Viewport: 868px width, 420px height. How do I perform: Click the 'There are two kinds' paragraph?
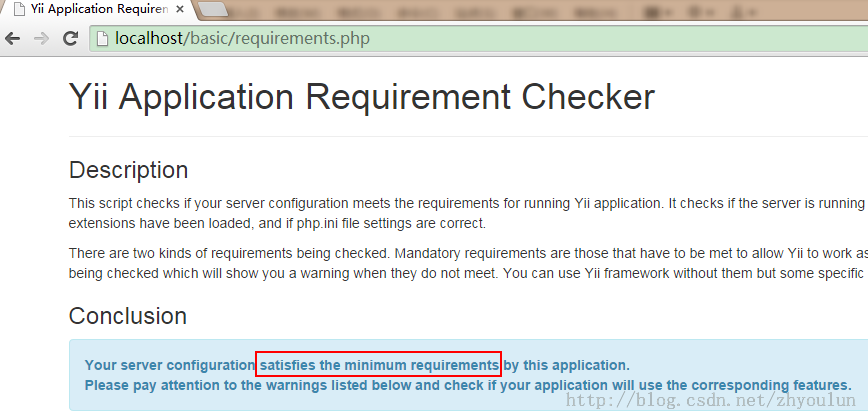point(466,253)
